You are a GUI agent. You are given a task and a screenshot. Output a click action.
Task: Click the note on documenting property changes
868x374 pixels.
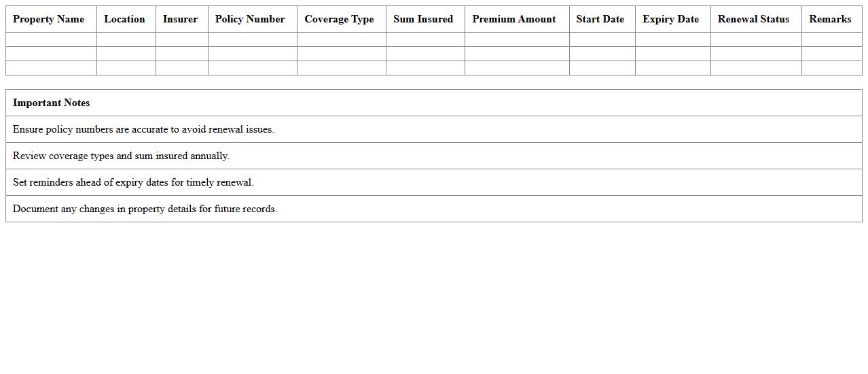click(434, 209)
